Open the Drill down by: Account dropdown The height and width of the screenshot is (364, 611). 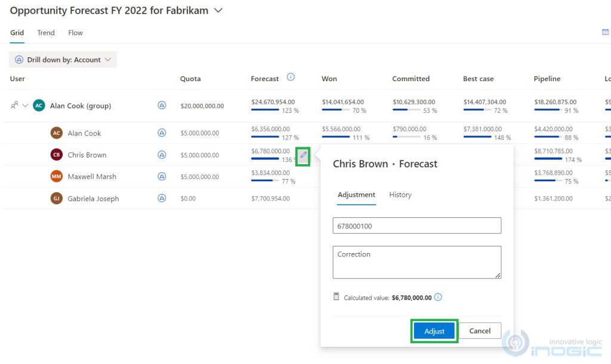[x=63, y=59]
